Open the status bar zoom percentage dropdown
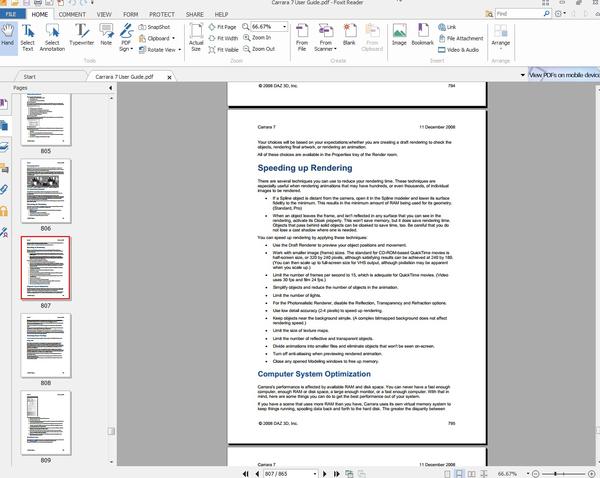This screenshot has width=600, height=478. point(528,474)
